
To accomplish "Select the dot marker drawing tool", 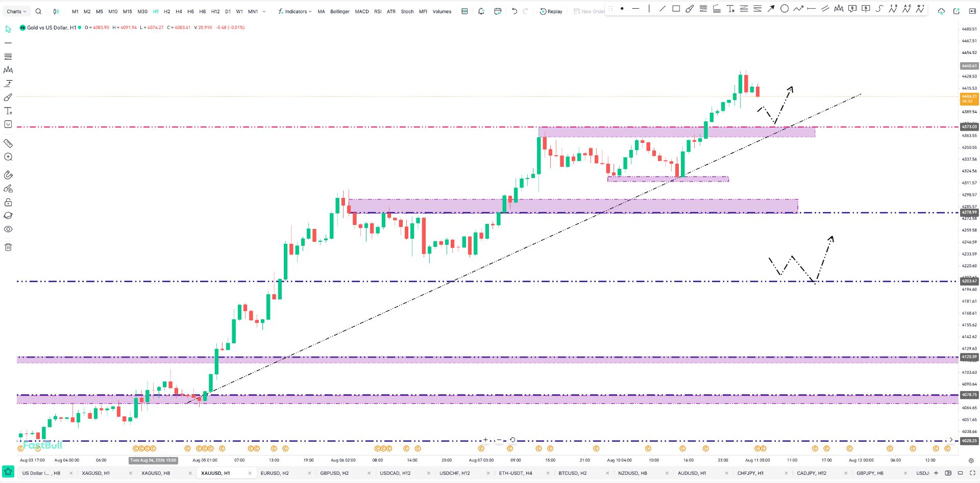I will click(x=622, y=9).
